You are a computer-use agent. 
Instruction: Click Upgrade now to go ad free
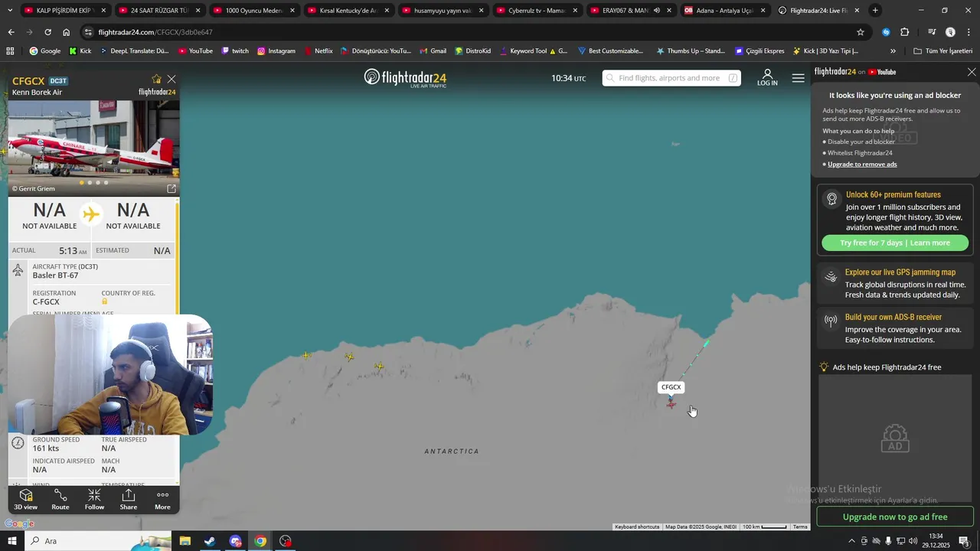tap(895, 517)
